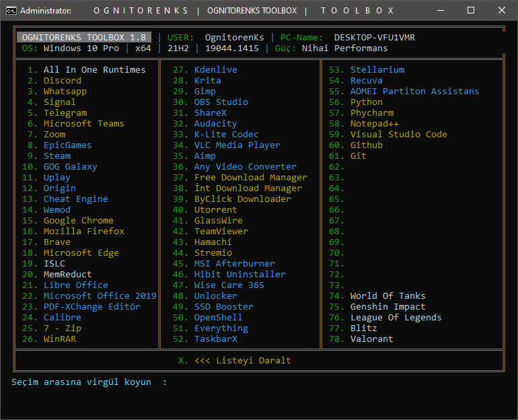This screenshot has width=518, height=420.
Task: Click the 'Python' entry
Action: (x=367, y=102)
